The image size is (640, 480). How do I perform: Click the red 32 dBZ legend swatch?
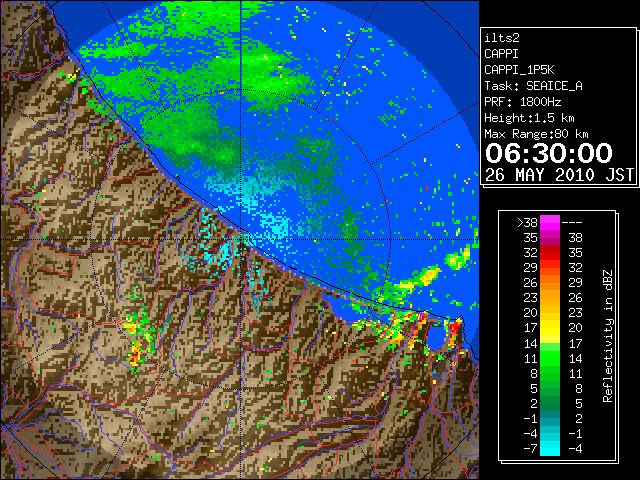coord(550,253)
